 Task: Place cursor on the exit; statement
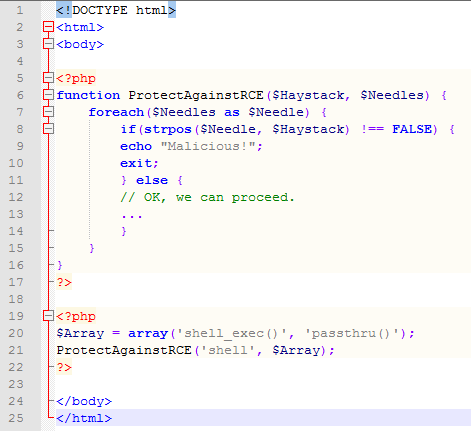[139, 163]
